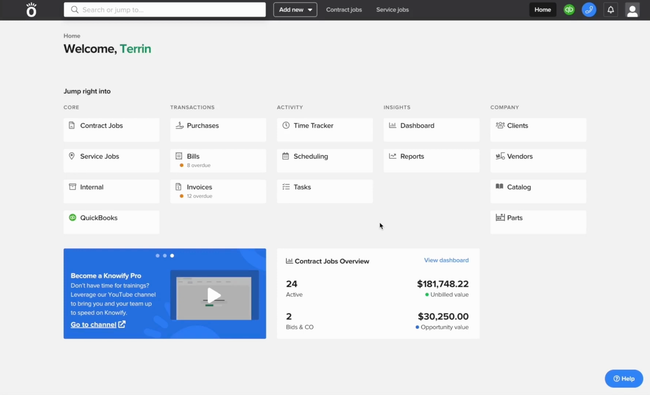Click the Scheduling calendar icon
The height and width of the screenshot is (395, 650).
point(286,156)
